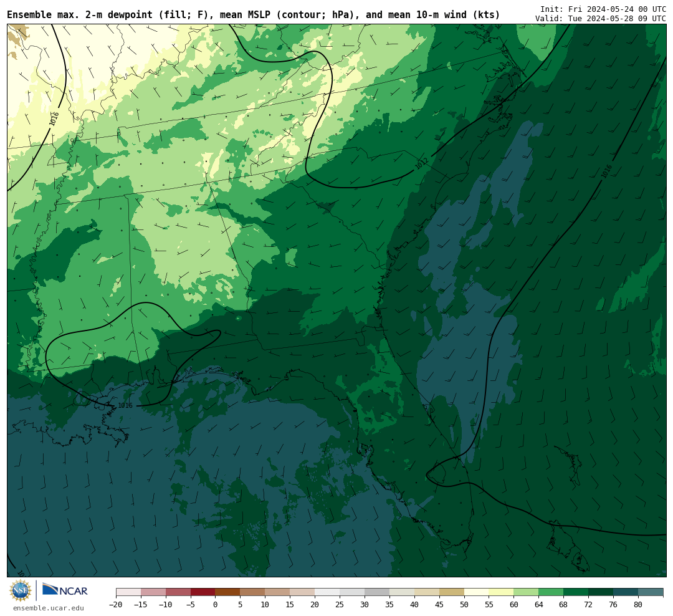Click the ensemble.ucar.edu text
This screenshot has height=616, width=673.
(x=49, y=608)
